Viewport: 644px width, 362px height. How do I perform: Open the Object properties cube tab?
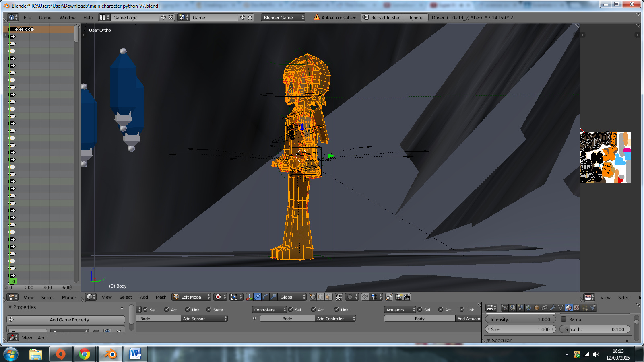tap(537, 308)
